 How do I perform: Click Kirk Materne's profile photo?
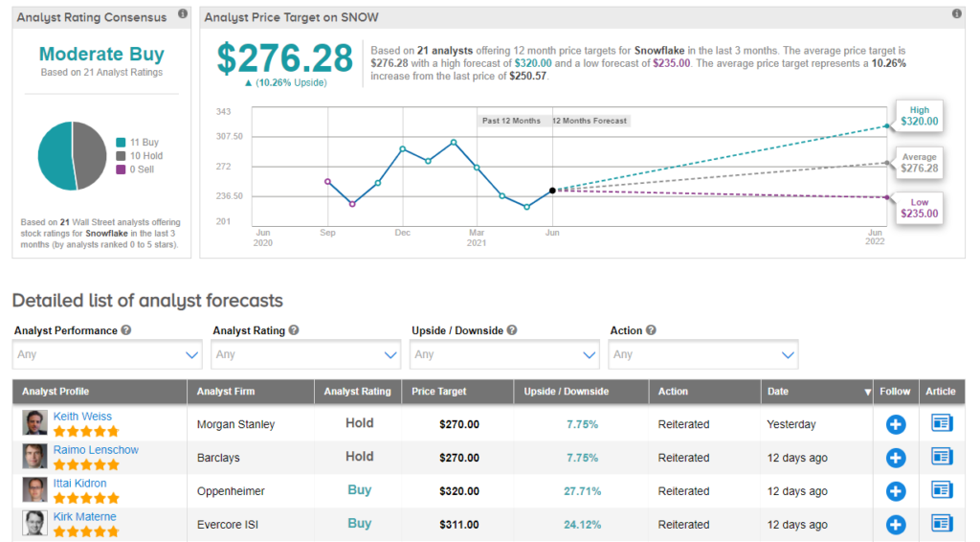pyautogui.click(x=35, y=524)
